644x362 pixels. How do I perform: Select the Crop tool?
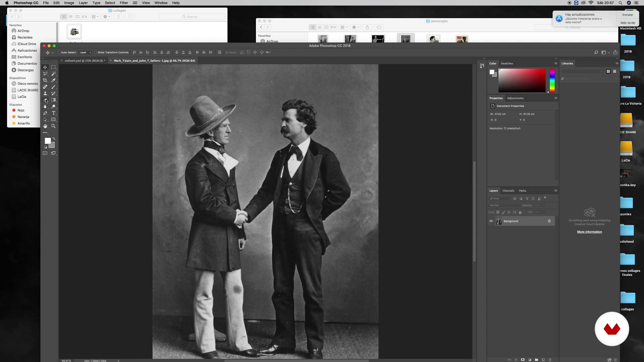(x=45, y=80)
